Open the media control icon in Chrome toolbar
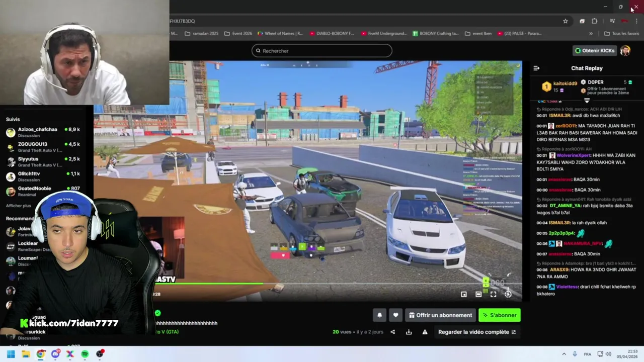This screenshot has width=644, height=362. pyautogui.click(x=612, y=21)
